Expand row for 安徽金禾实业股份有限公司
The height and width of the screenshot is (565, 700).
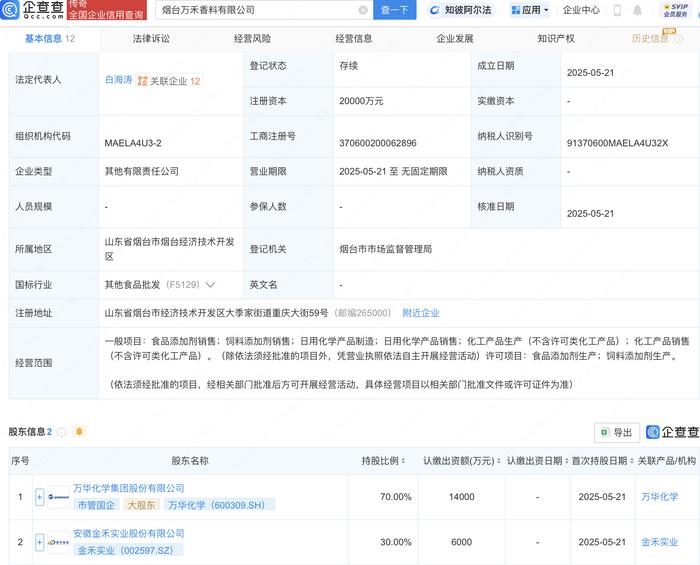coord(39,542)
